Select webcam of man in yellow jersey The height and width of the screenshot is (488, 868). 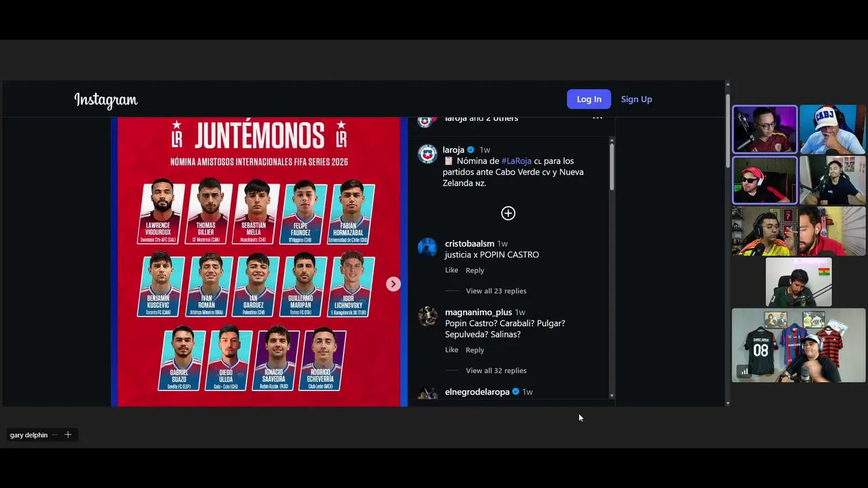tap(765, 231)
